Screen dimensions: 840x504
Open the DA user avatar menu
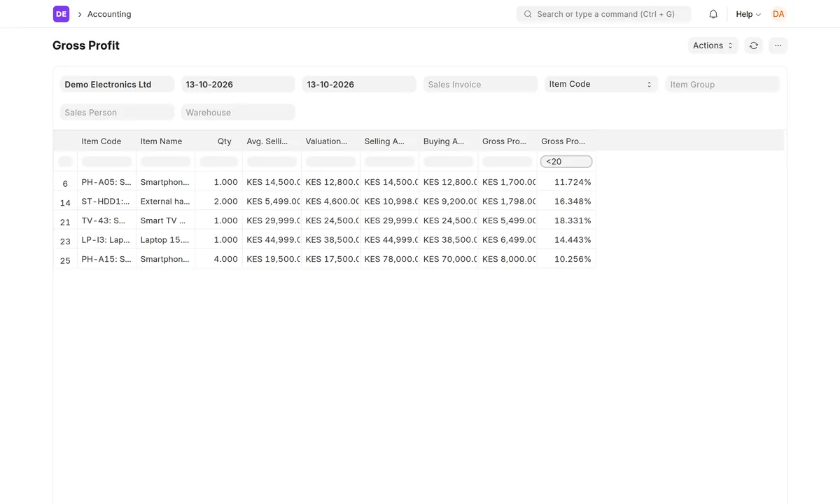click(778, 14)
